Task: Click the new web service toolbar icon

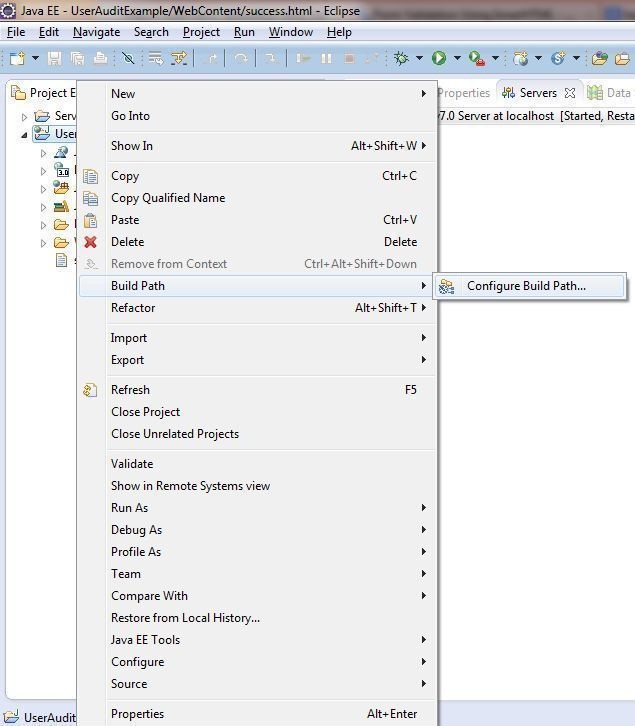Action: (x=558, y=58)
